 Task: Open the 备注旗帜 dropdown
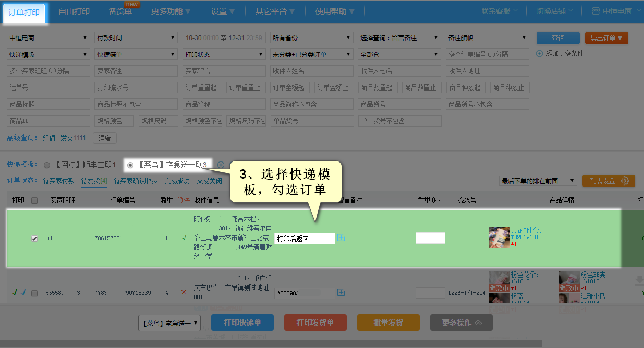click(x=488, y=38)
